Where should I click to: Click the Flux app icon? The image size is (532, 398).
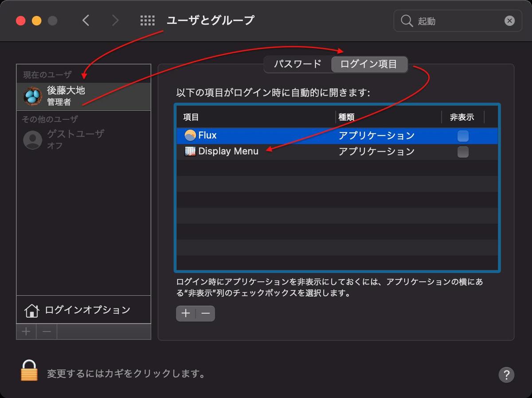tap(190, 135)
